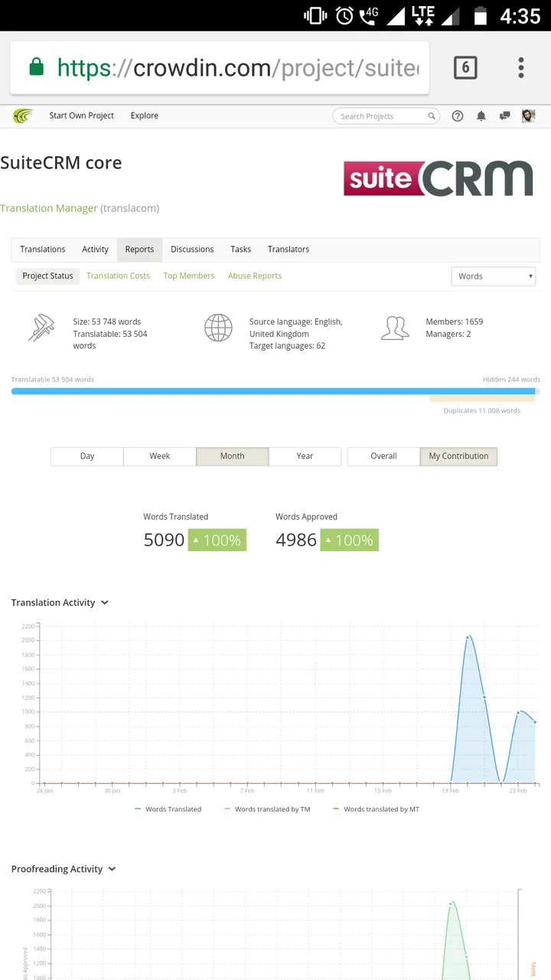Open Top Members report
This screenshot has width=551, height=980.
189,276
